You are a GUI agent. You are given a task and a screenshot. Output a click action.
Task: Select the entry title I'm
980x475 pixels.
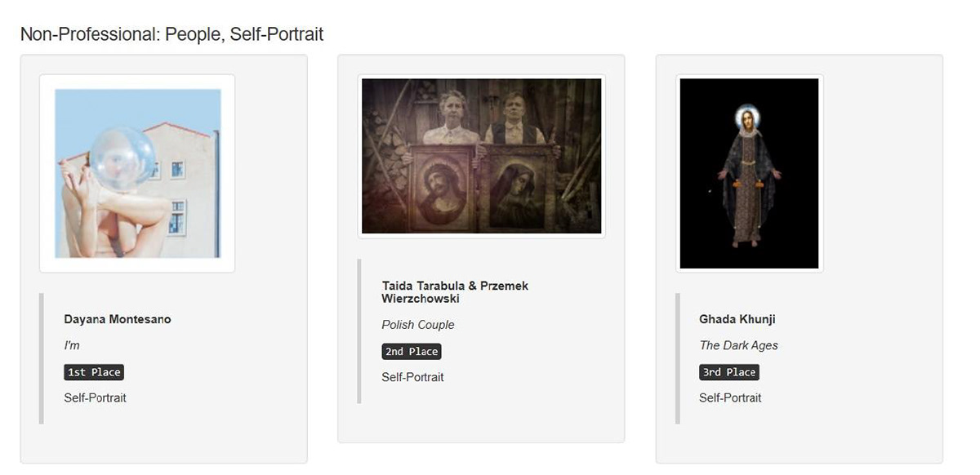coord(72,345)
